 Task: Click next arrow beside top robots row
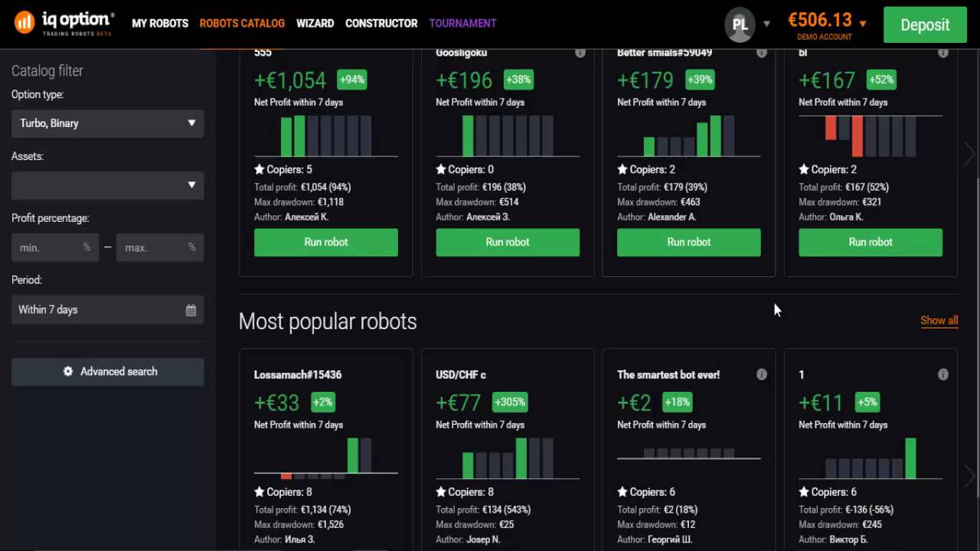click(x=969, y=154)
